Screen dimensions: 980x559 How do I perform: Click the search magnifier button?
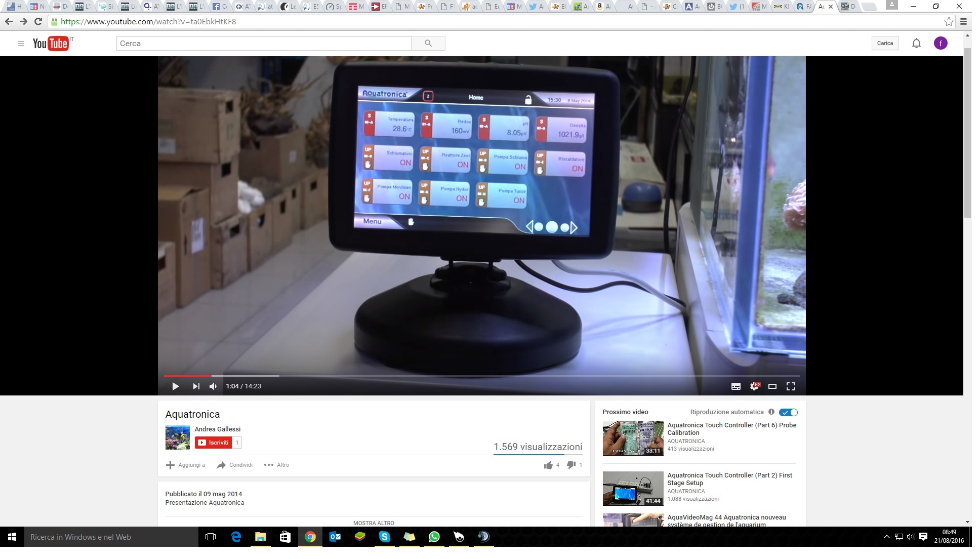point(428,44)
